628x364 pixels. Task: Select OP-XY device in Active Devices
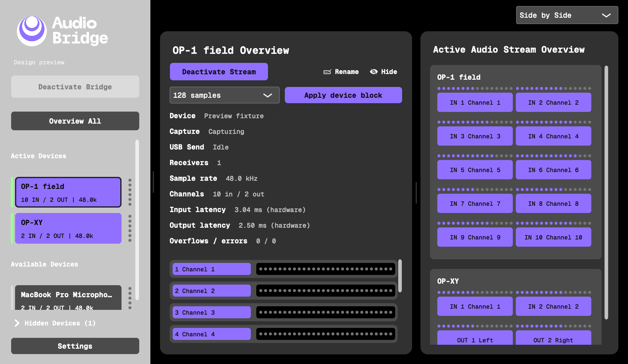click(68, 228)
